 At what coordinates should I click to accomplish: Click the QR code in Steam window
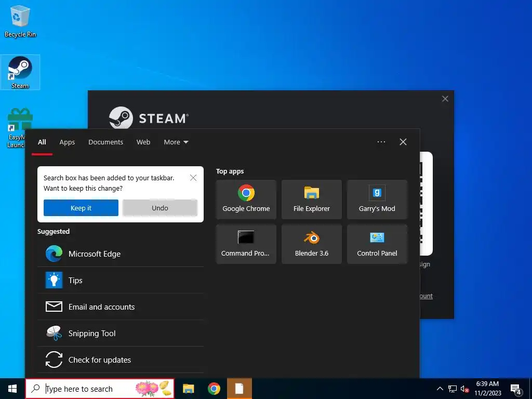point(426,204)
